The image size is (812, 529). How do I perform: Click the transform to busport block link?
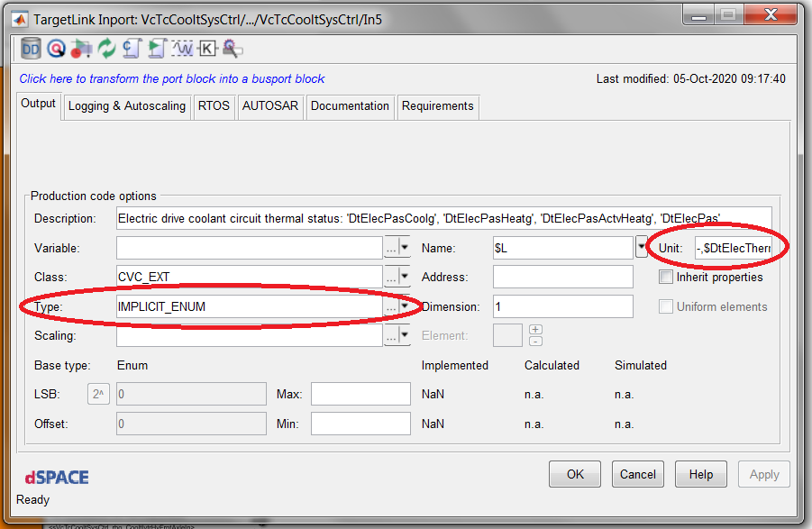[x=172, y=79]
